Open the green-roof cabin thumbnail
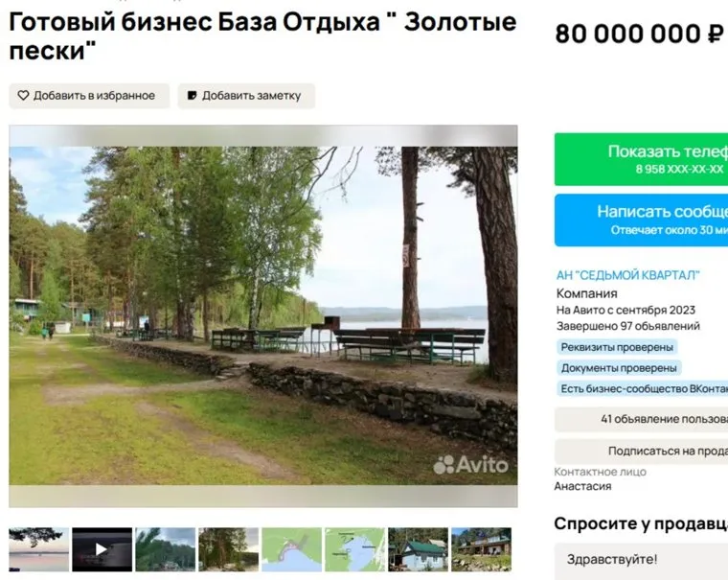 (x=419, y=549)
